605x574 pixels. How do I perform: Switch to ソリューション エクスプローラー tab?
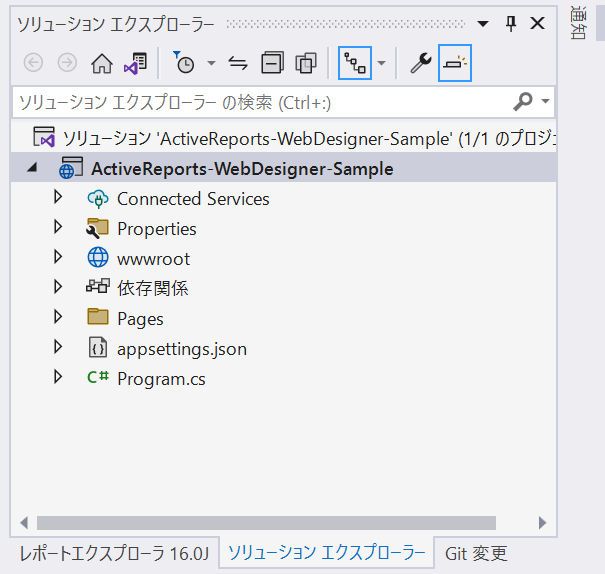click(x=326, y=552)
